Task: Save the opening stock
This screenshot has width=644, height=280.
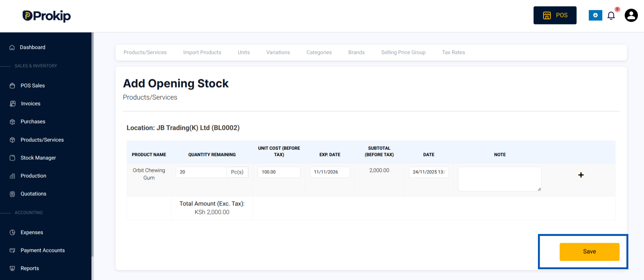Action: (589, 252)
